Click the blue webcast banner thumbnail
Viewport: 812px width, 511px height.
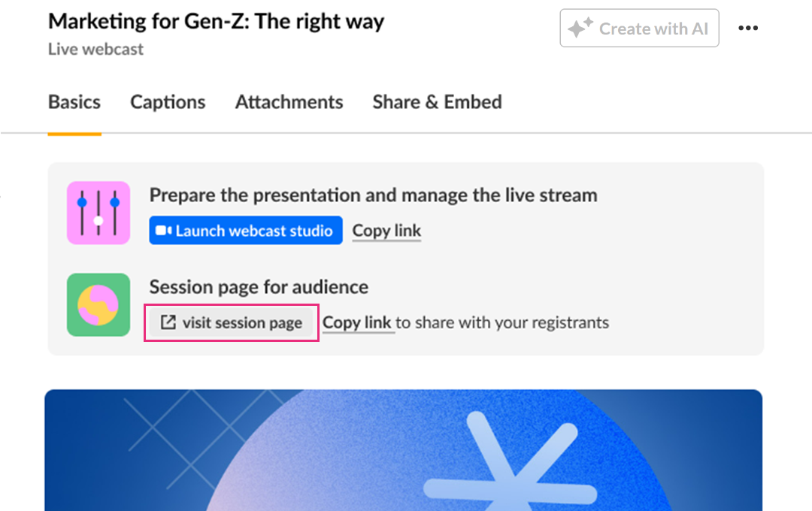click(404, 450)
